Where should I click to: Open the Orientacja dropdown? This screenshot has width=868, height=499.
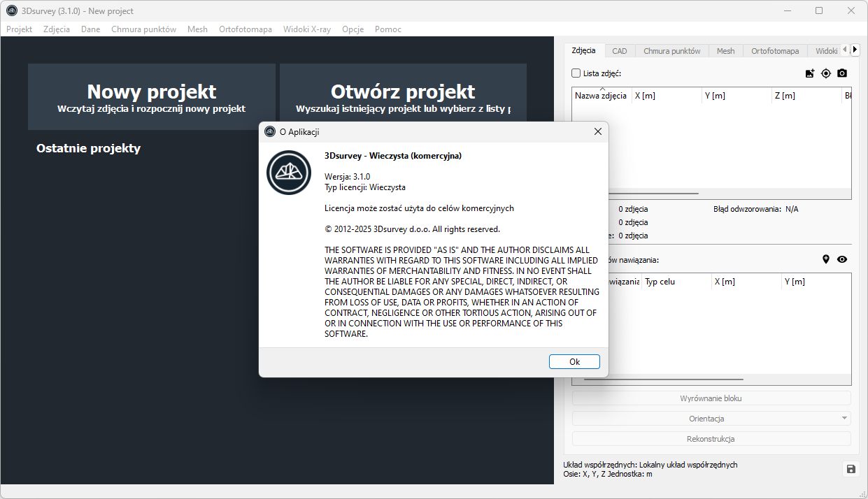point(711,419)
